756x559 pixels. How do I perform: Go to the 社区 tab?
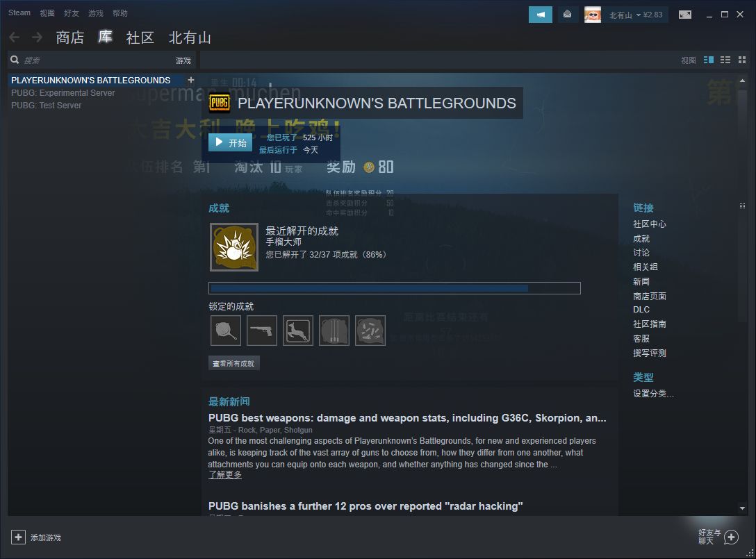point(140,37)
